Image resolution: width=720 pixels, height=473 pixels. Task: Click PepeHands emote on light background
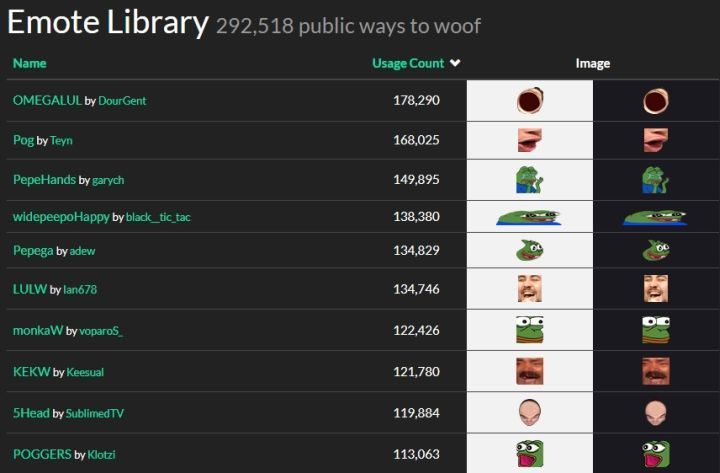click(x=529, y=179)
